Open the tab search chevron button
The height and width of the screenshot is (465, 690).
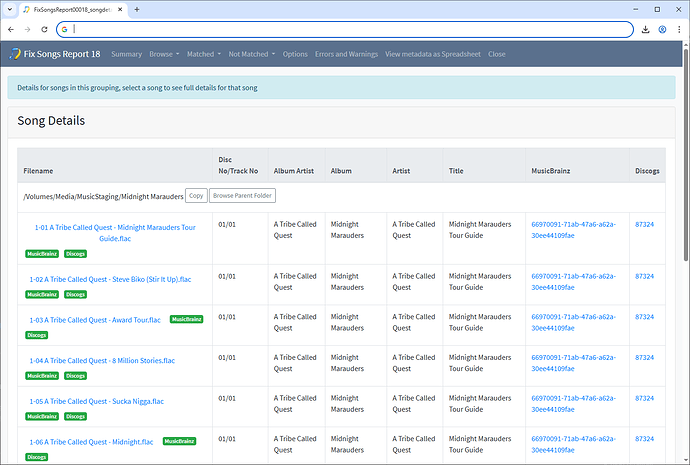(10, 9)
